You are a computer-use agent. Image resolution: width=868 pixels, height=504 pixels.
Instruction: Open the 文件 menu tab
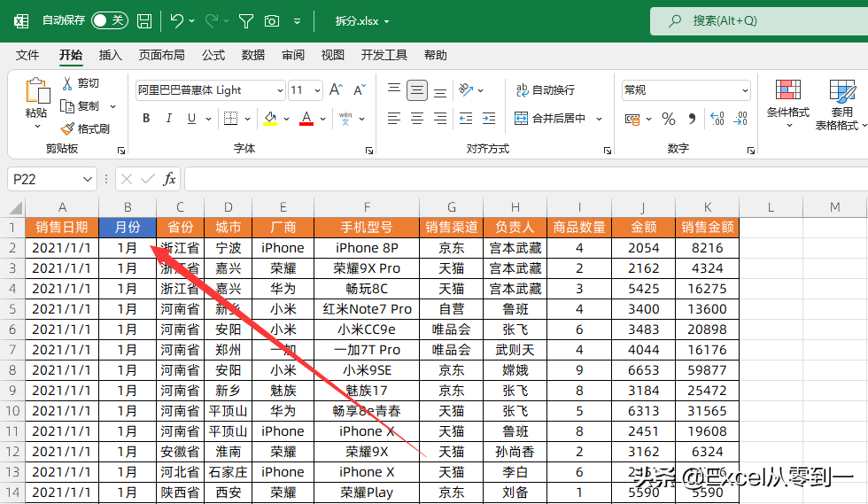tap(27, 55)
